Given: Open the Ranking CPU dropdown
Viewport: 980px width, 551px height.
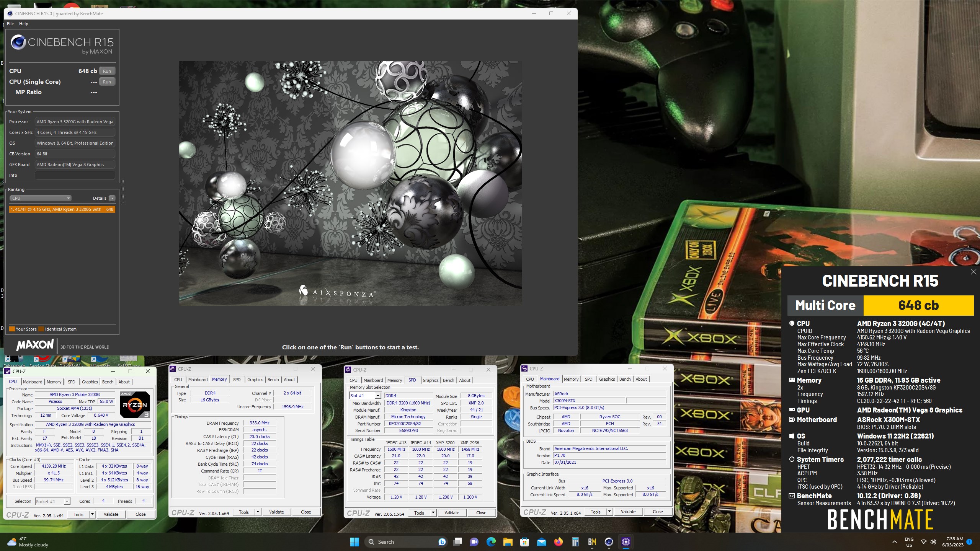Looking at the screenshot, I should 40,198.
